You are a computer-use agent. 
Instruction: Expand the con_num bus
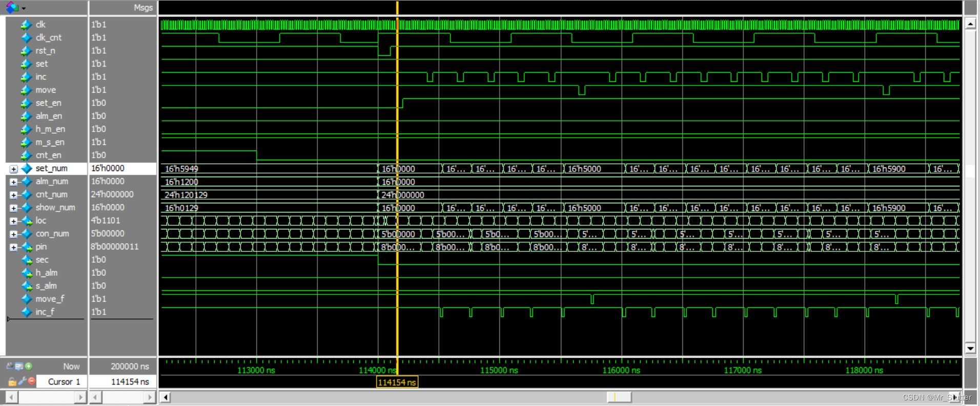click(13, 234)
